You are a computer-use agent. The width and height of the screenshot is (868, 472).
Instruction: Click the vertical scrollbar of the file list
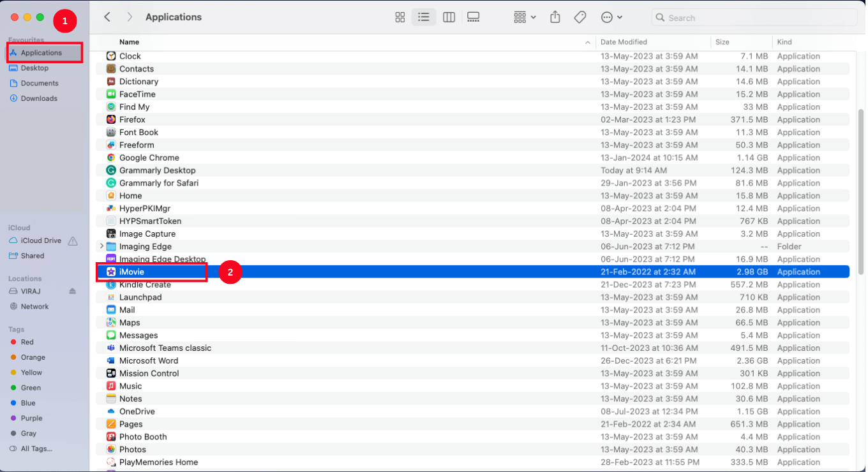(x=861, y=191)
